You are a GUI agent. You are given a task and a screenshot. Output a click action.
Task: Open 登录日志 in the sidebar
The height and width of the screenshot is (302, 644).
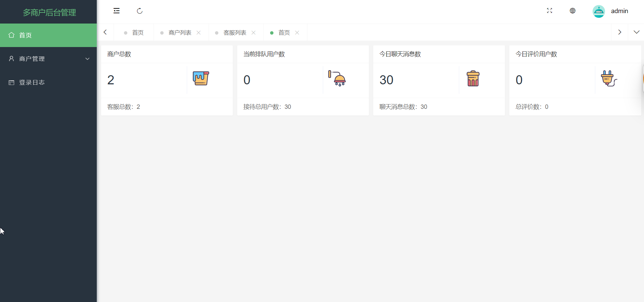[x=48, y=82]
